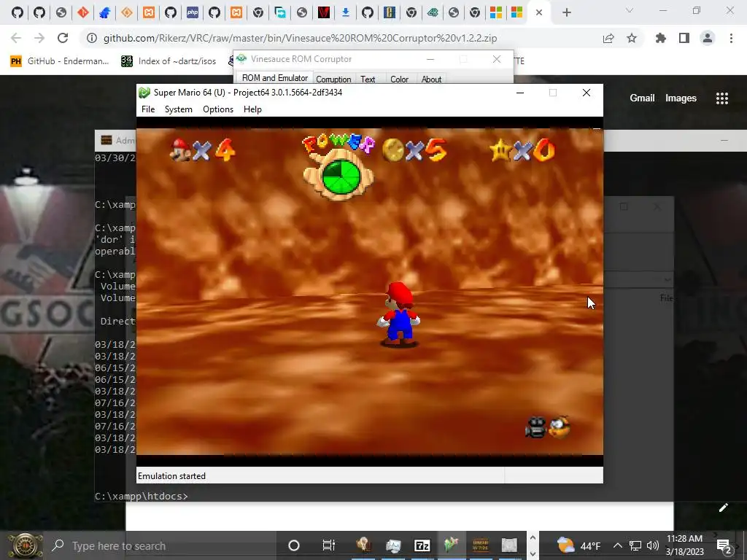747x560 pixels.
Task: Open network status tray icon
Action: pyautogui.click(x=635, y=545)
